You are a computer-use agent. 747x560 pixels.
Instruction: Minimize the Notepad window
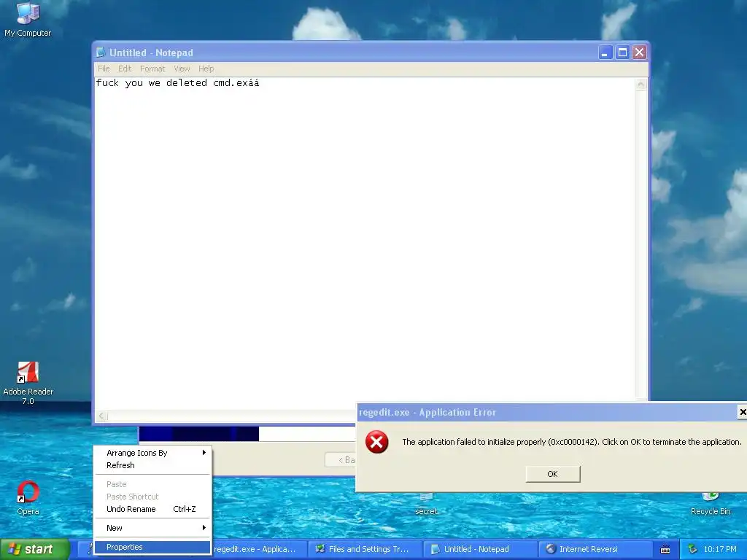(605, 52)
